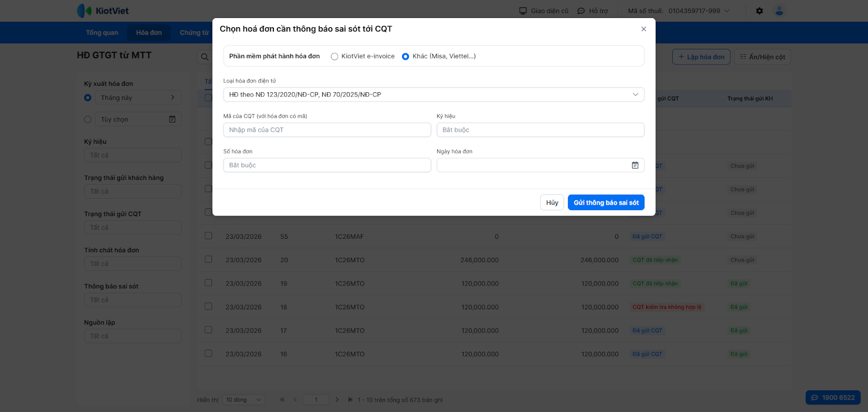Tick the checkbox for invoice number 20
This screenshot has width=868, height=412.
(208, 259)
